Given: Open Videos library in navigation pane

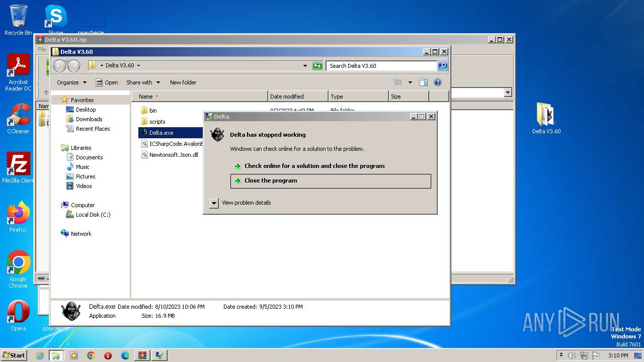Looking at the screenshot, I should point(79,186).
